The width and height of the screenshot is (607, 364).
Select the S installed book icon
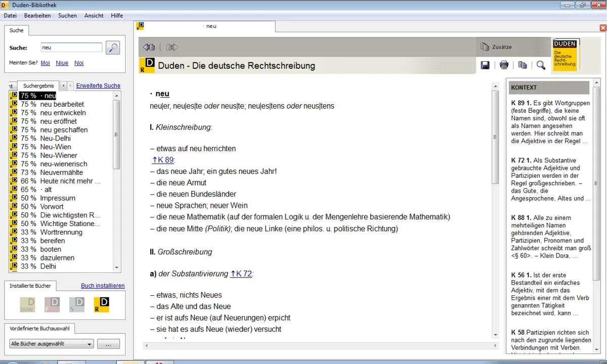pyautogui.click(x=77, y=304)
